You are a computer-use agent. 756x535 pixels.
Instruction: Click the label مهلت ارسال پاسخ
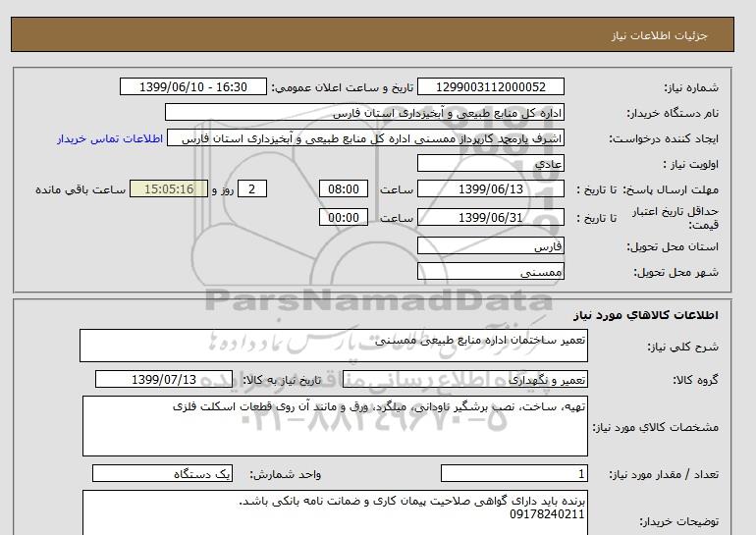(671, 189)
